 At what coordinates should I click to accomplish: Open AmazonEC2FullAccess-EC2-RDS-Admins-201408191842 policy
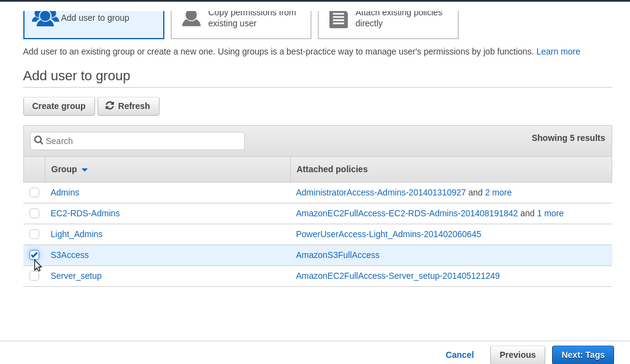407,213
